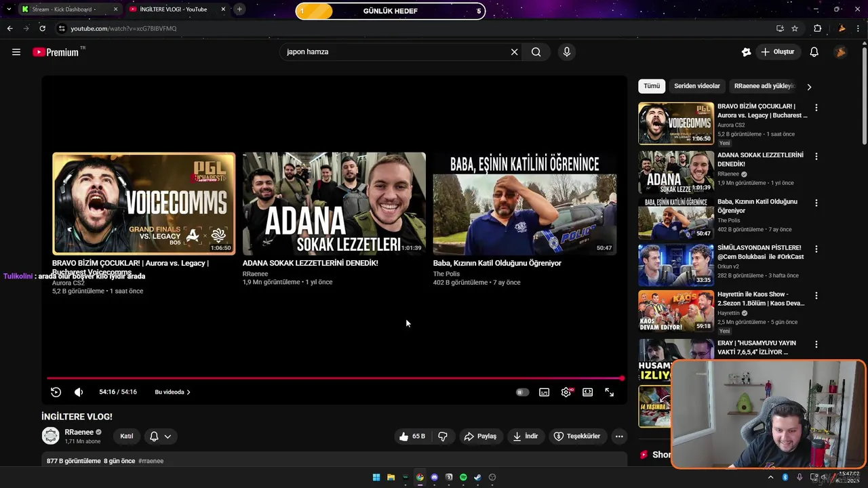The width and height of the screenshot is (868, 488).
Task: Open the account avatar menu
Action: [x=841, y=52]
